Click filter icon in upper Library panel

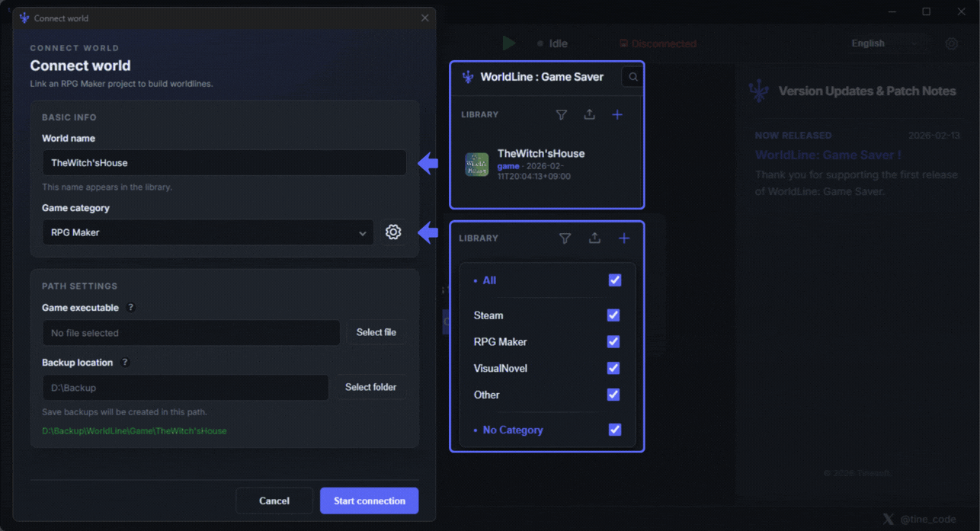(x=562, y=115)
